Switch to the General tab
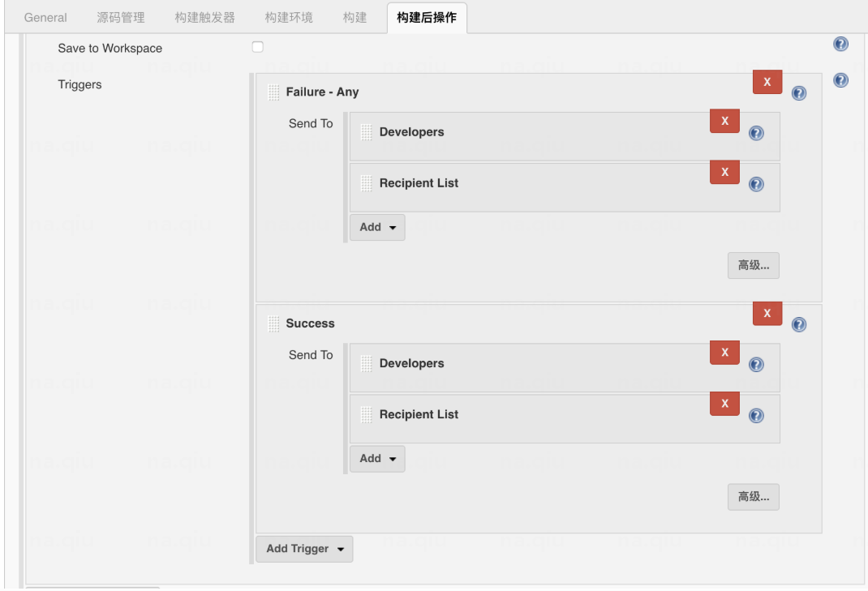The width and height of the screenshot is (868, 591). pos(45,18)
